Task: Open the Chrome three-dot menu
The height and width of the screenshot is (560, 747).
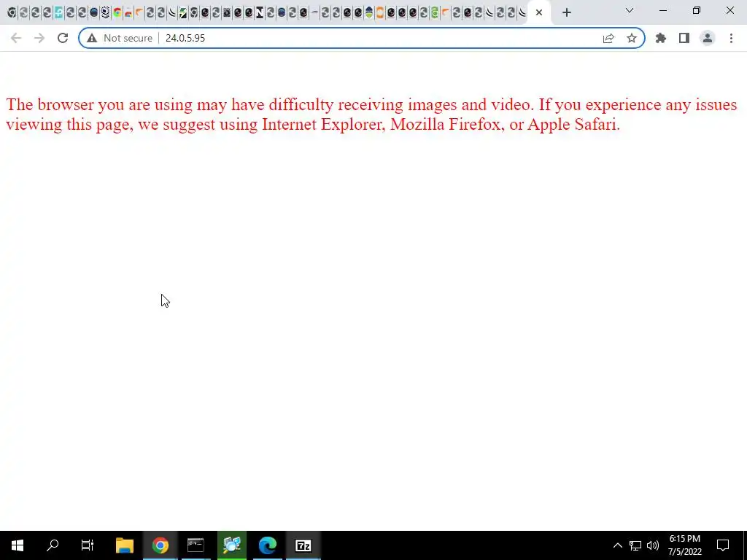Action: (x=731, y=38)
